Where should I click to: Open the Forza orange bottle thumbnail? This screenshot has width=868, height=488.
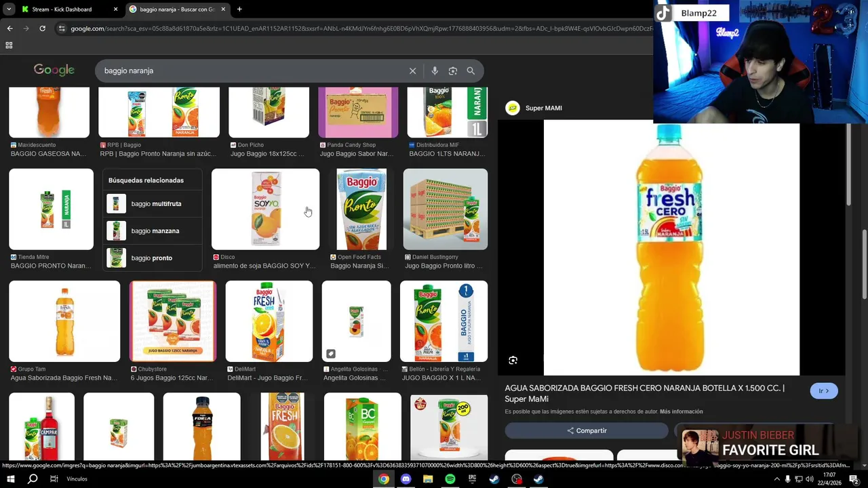(x=202, y=427)
